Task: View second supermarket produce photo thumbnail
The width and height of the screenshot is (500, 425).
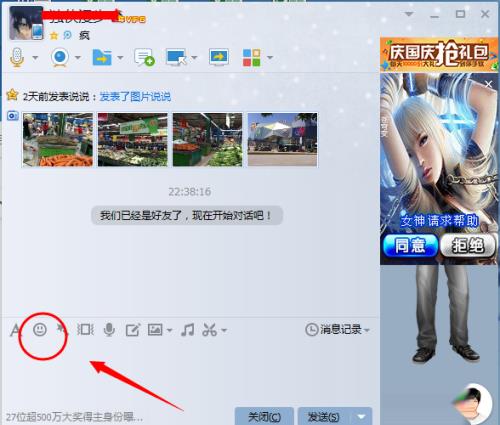Action: point(133,140)
